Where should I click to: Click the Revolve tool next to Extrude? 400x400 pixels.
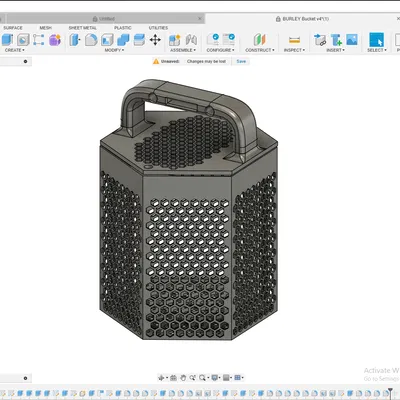coord(23,40)
